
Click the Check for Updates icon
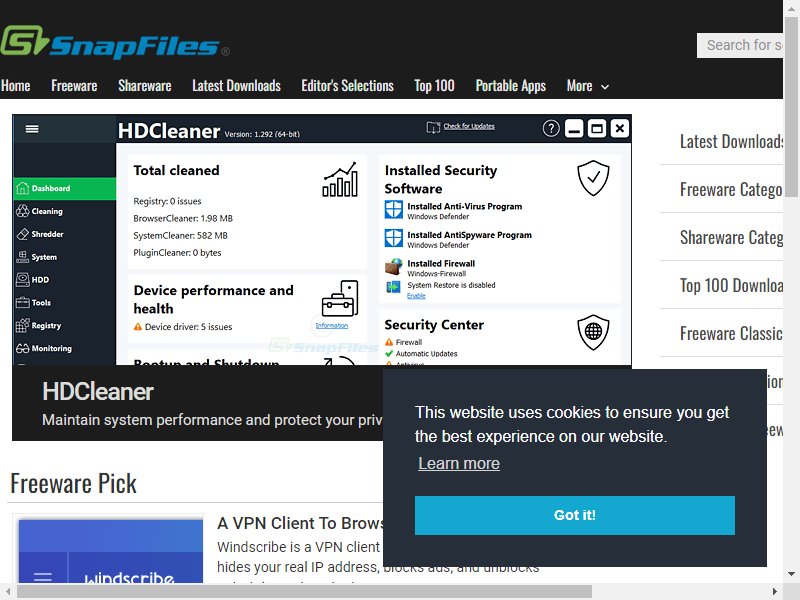433,127
